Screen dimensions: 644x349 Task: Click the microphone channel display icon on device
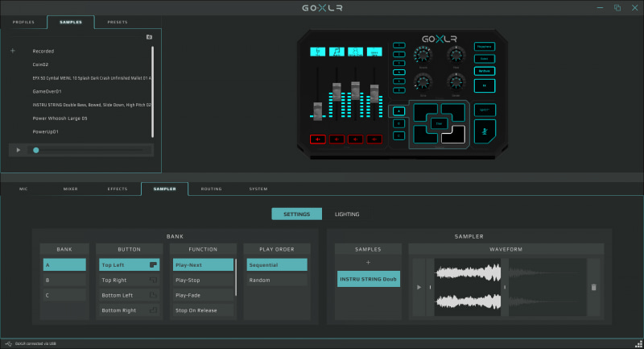[x=317, y=52]
